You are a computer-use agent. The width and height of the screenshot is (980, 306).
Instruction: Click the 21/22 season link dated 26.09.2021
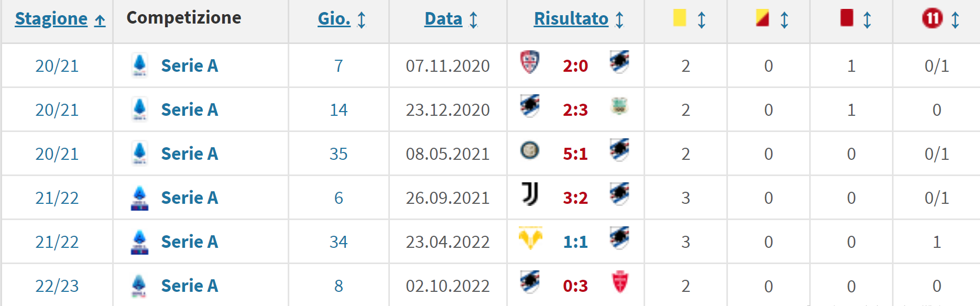pos(57,198)
